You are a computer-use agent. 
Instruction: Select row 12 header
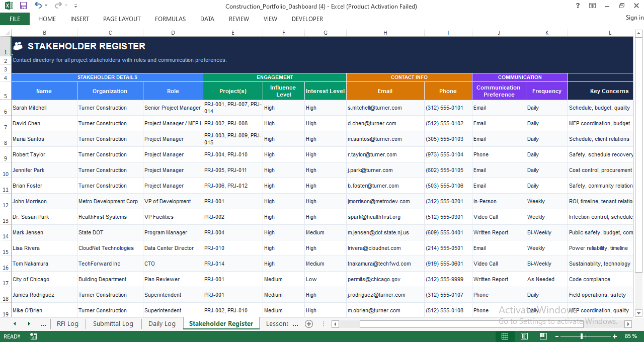(6, 202)
